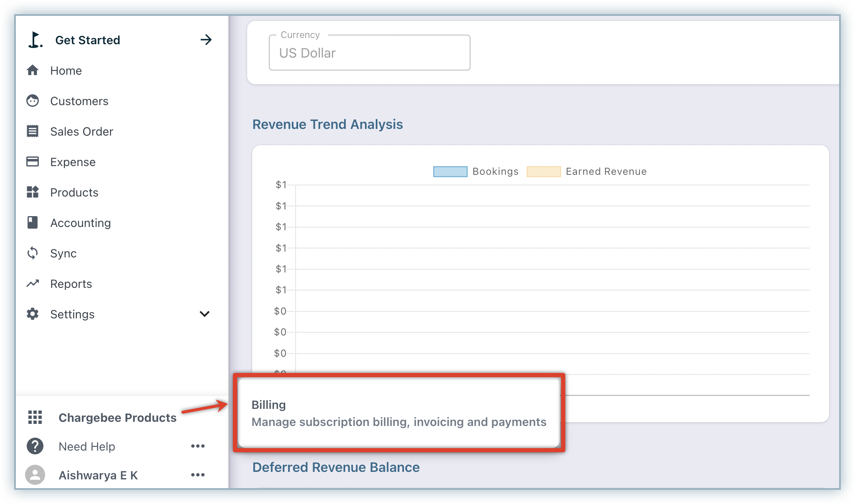Click the Sales Order receipt icon
Screen dimensions: 855x504
(x=33, y=131)
